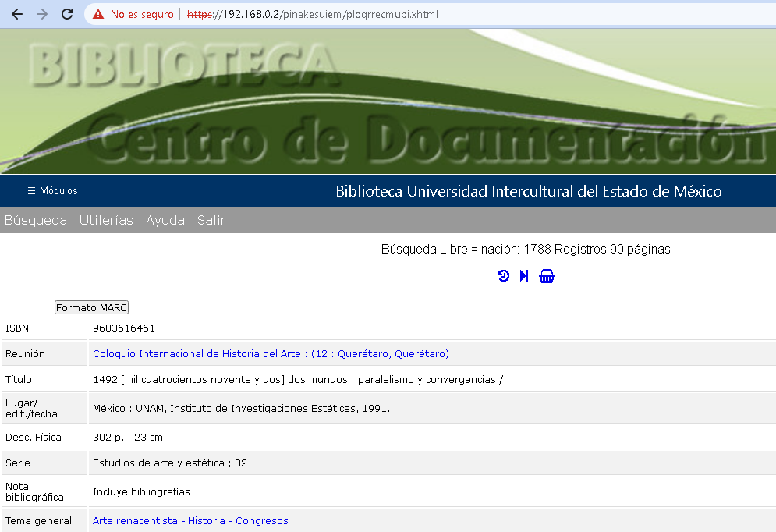
Task: Open the Ayuda menu
Action: click(165, 220)
